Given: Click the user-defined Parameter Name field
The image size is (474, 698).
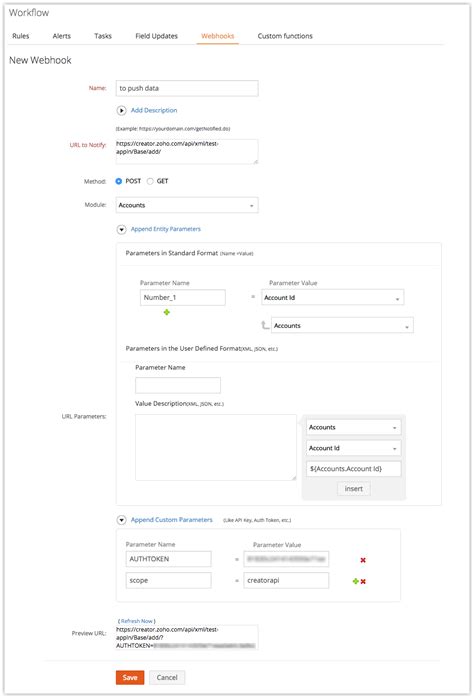Looking at the screenshot, I should pos(178,385).
